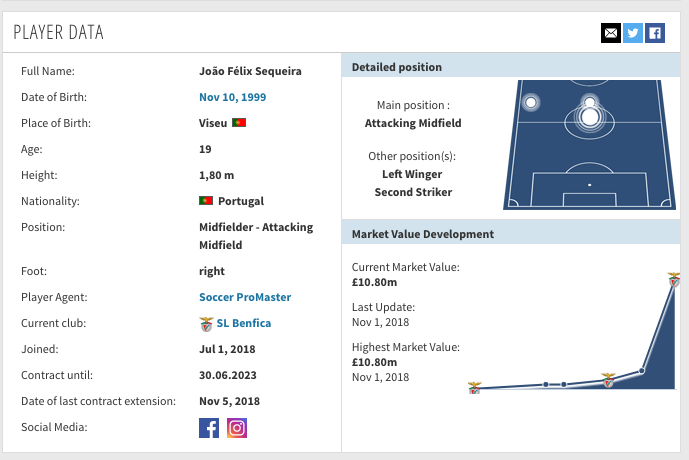689x460 pixels.
Task: Click middle Benfica crest on value chart
Action: click(x=607, y=380)
